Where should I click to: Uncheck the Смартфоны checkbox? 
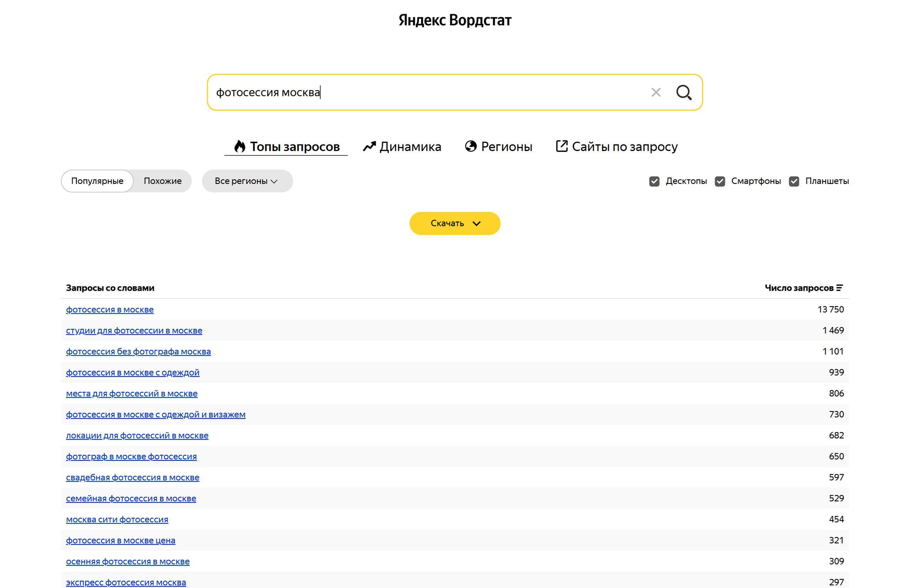720,181
